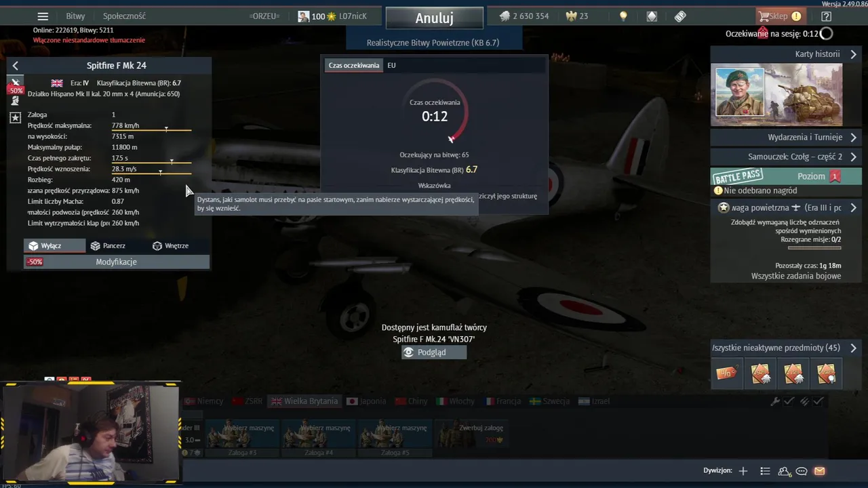Expand the Waga powietrzna battle task
Viewport: 868px width, 488px height.
click(786, 208)
